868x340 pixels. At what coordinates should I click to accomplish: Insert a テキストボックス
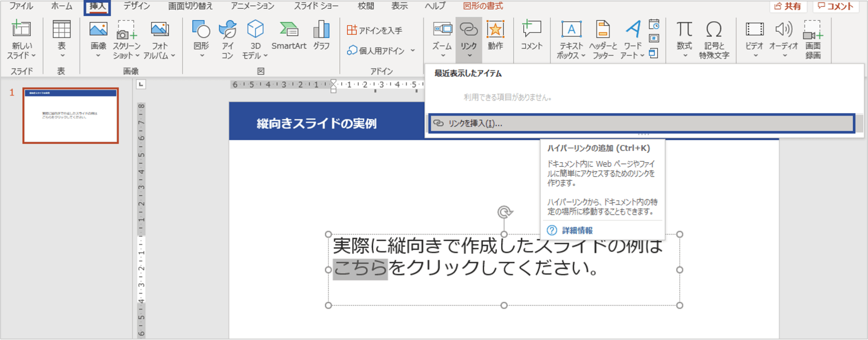[x=571, y=40]
